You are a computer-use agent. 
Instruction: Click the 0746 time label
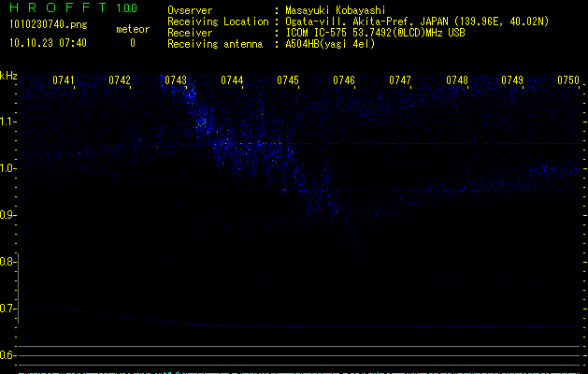(344, 80)
